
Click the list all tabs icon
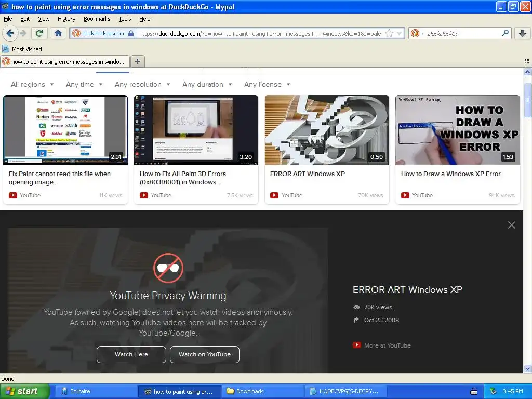click(527, 61)
